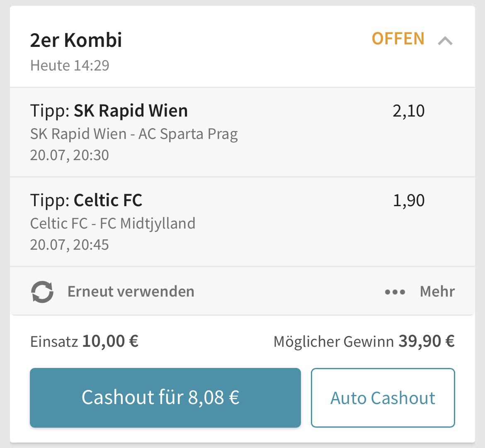Viewport: 485px width, 448px height.
Task: Click the 20.07, 20:45 kickoff time
Action: 69,245
